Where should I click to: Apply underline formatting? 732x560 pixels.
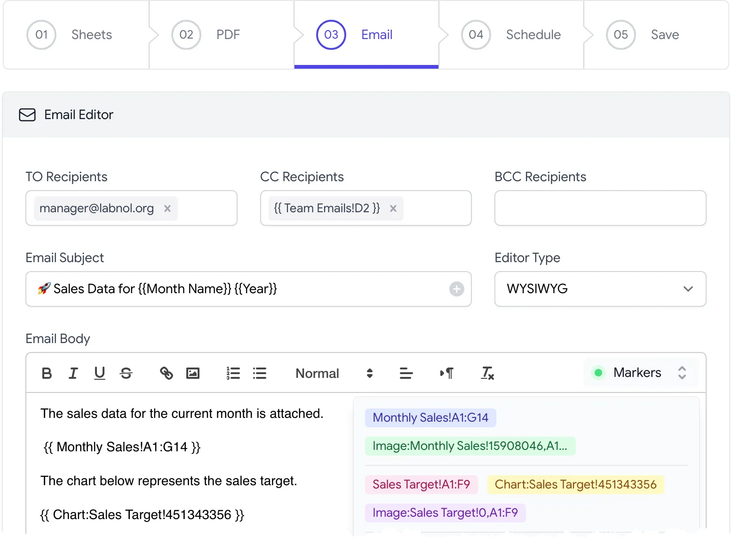99,373
